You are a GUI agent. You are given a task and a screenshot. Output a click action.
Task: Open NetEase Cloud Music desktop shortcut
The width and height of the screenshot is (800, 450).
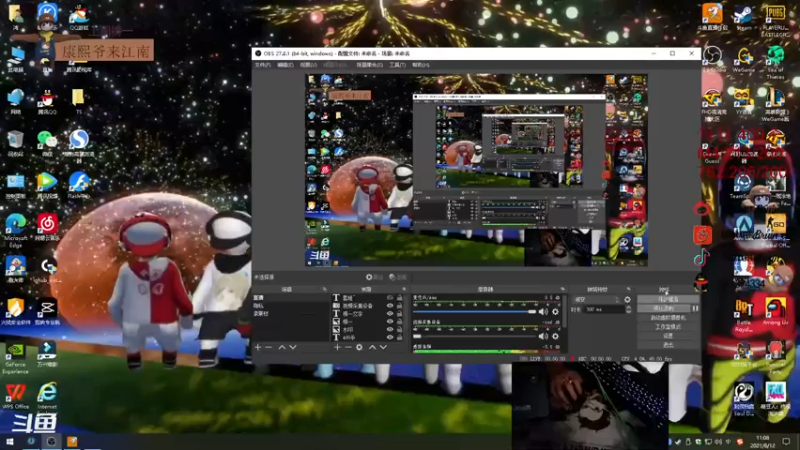coord(47,227)
